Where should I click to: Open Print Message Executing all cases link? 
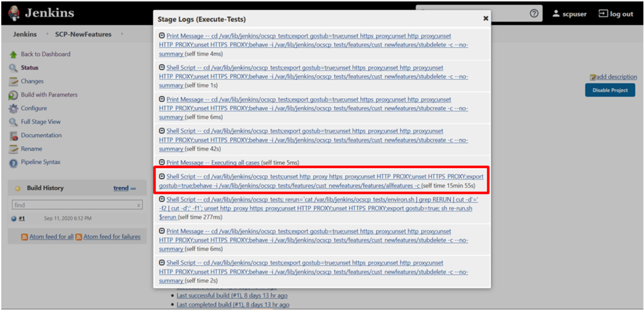coord(213,162)
